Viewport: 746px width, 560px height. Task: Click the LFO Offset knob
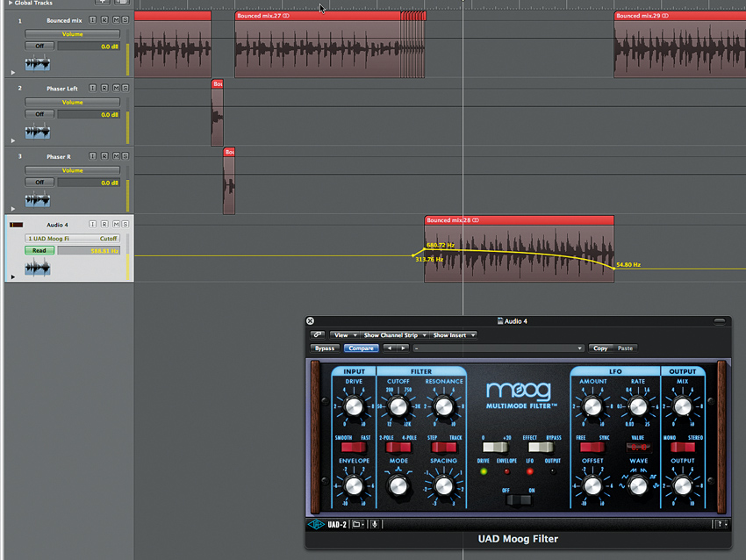(x=592, y=485)
